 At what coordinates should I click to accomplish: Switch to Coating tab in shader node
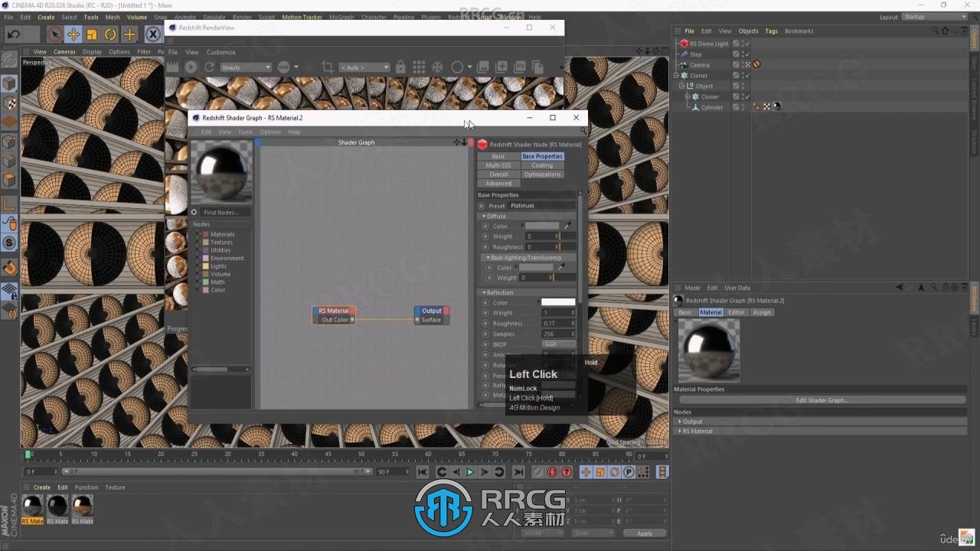pyautogui.click(x=542, y=165)
